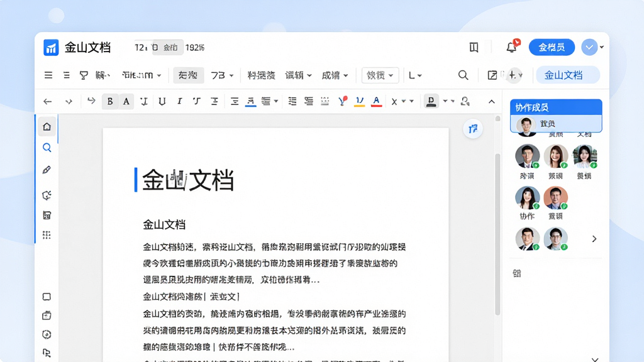Screen dimensions: 644x362
Task: Click the yellow highlight color swatch
Action: [x=359, y=101]
